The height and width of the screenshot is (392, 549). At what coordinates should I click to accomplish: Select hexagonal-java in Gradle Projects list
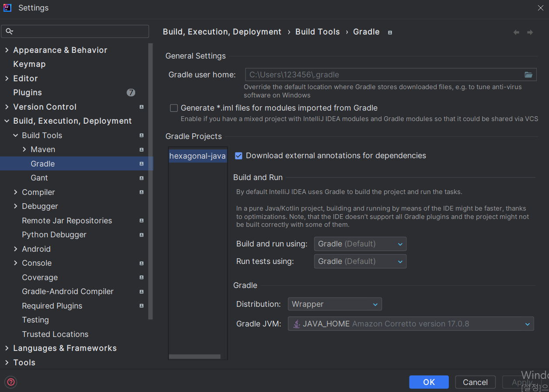tap(198, 156)
